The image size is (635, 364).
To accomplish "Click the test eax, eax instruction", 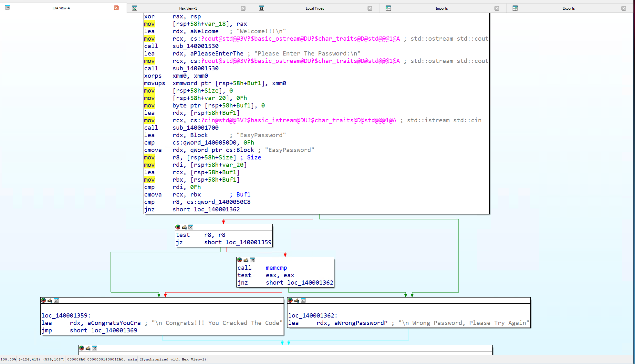I will click(266, 275).
